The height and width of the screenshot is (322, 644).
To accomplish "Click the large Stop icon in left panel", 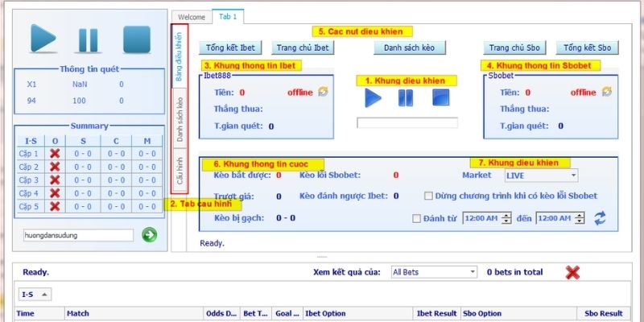I will pyautogui.click(x=136, y=39).
